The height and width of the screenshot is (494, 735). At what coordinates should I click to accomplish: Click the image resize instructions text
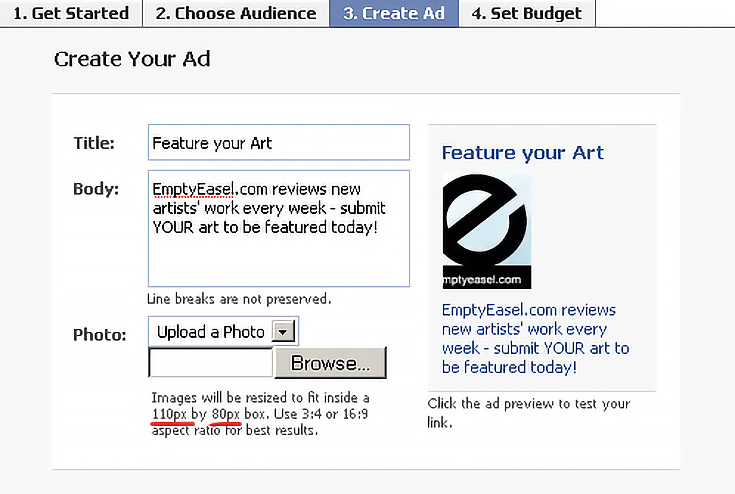[260, 414]
